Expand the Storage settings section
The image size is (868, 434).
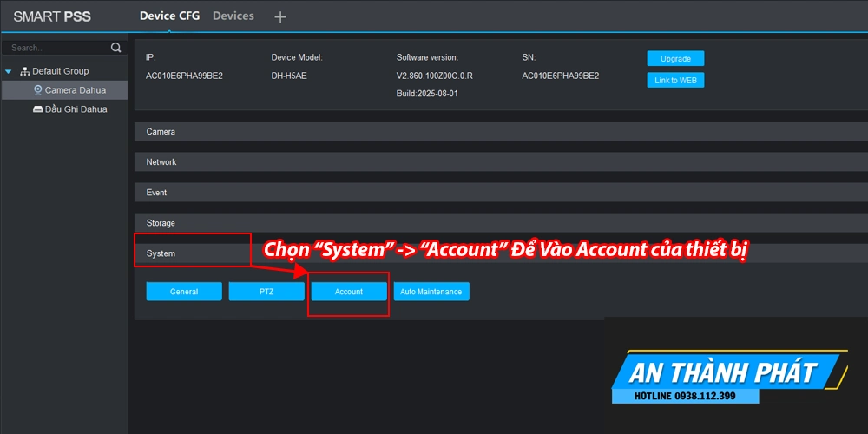point(500,223)
